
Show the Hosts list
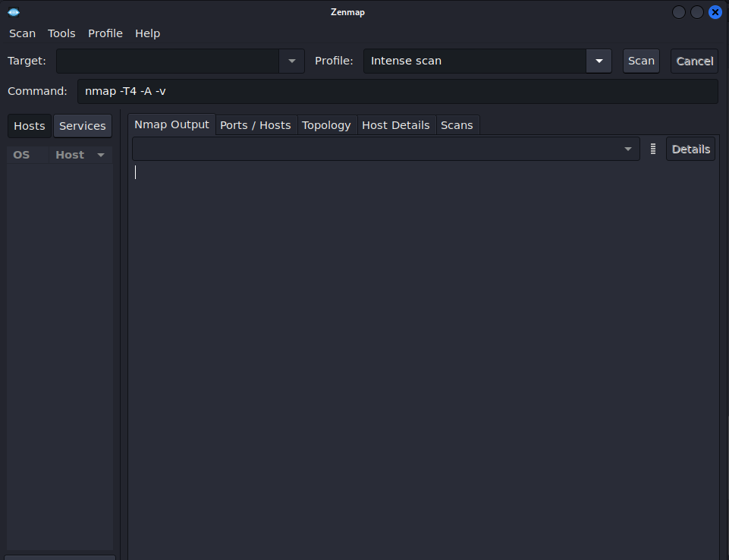(30, 126)
